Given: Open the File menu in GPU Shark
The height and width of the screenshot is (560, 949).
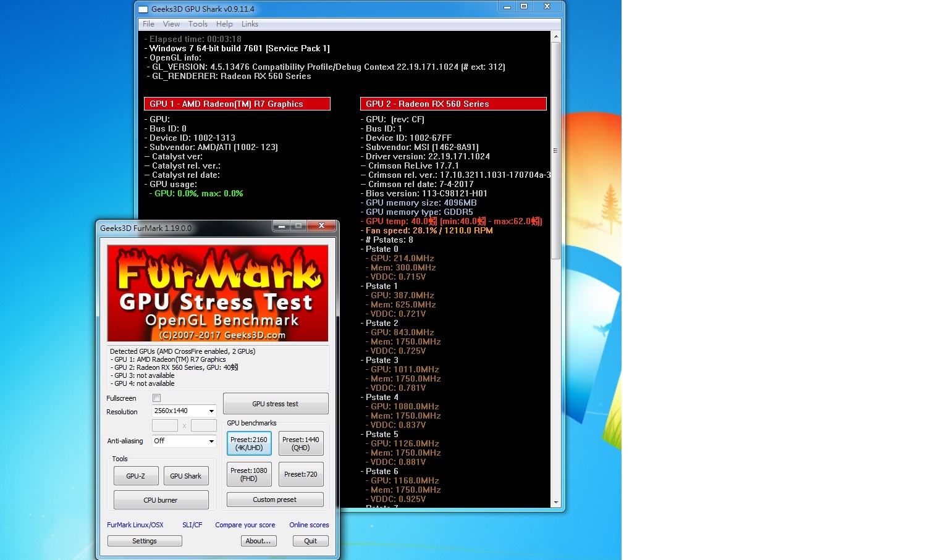Looking at the screenshot, I should click(x=148, y=24).
